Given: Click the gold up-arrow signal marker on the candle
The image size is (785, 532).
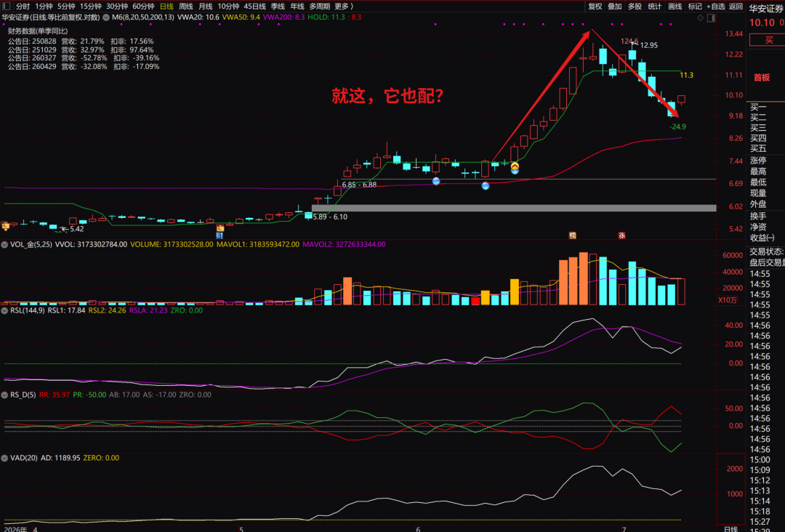Looking at the screenshot, I should tap(515, 166).
